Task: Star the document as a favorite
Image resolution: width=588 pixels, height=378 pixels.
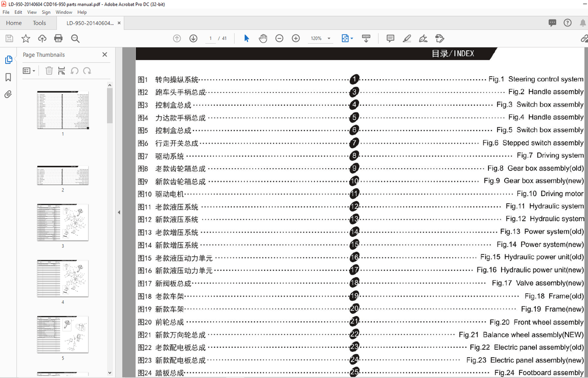Action: pos(25,38)
